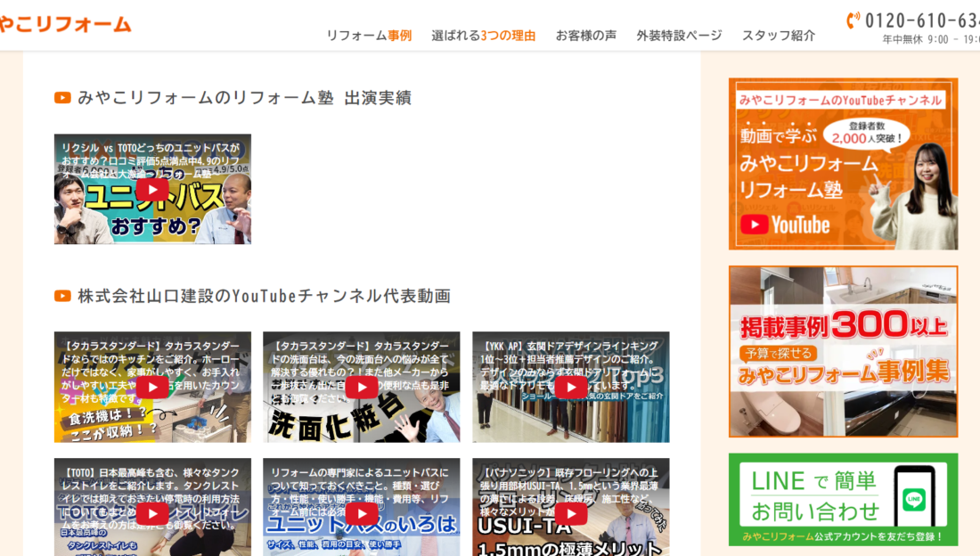Open the 掲載事例300以上 事例集 banner

pyautogui.click(x=843, y=351)
